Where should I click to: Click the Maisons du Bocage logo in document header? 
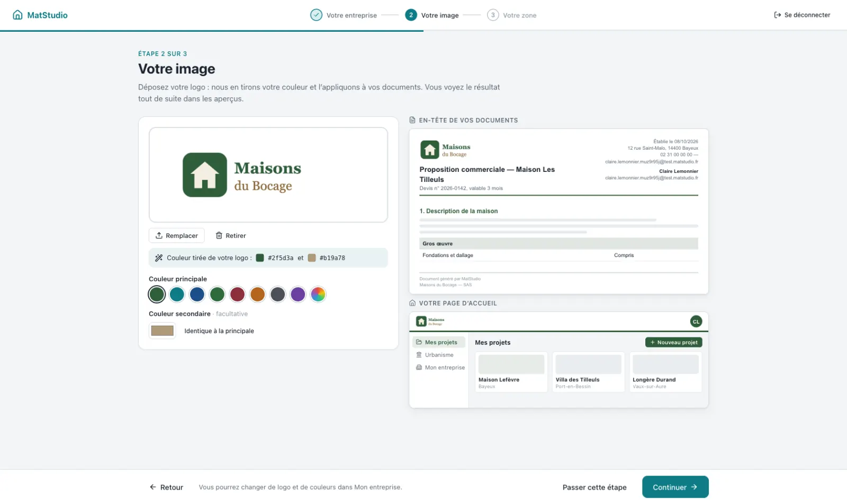445,150
